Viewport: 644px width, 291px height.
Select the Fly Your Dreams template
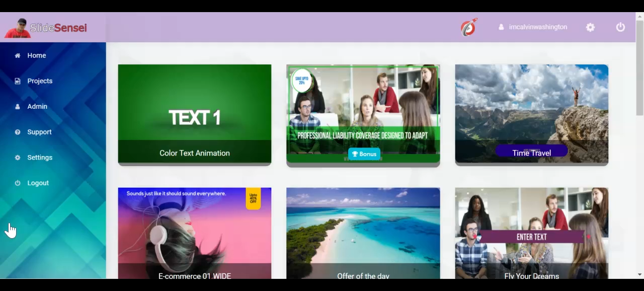[x=532, y=233]
